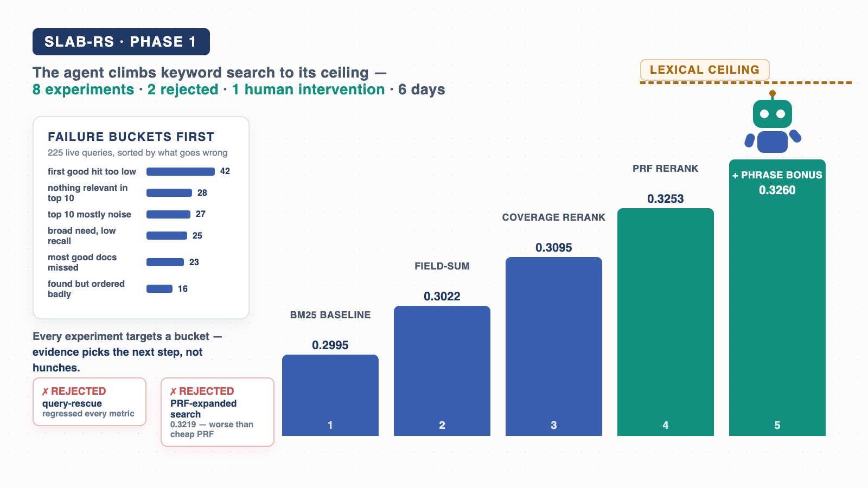Click the 'first good hit too low' bar
The width and height of the screenshot is (868, 488).
pos(181,171)
